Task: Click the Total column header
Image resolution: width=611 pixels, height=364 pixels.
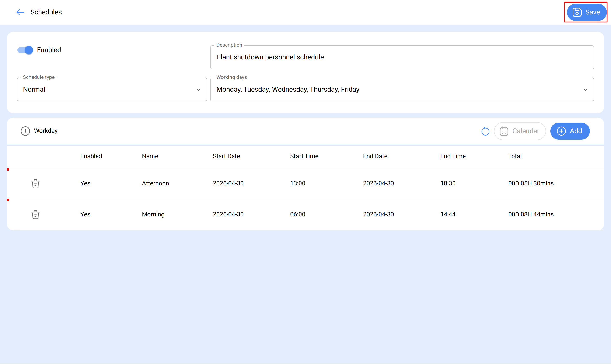Action: click(x=515, y=156)
